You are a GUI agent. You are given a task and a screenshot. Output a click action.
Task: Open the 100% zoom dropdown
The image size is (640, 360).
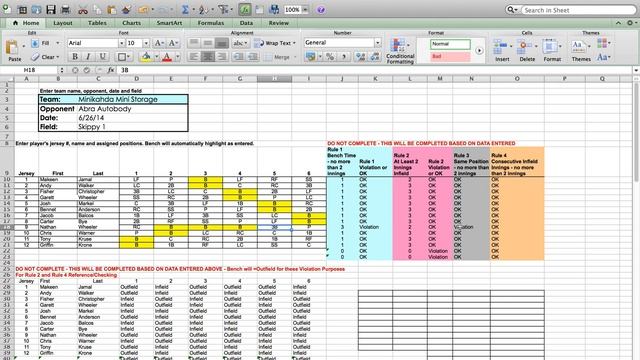point(305,9)
